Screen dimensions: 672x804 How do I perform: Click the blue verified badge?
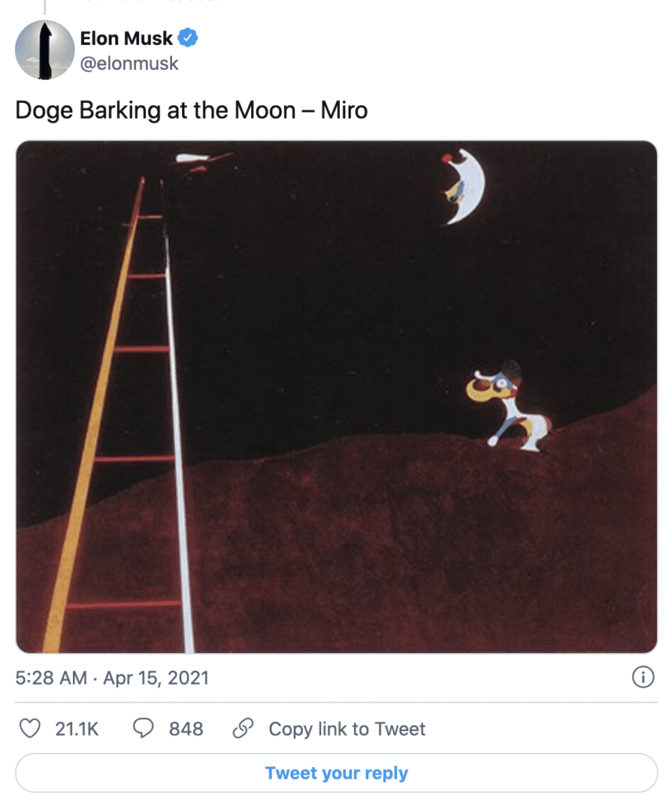coord(188,38)
